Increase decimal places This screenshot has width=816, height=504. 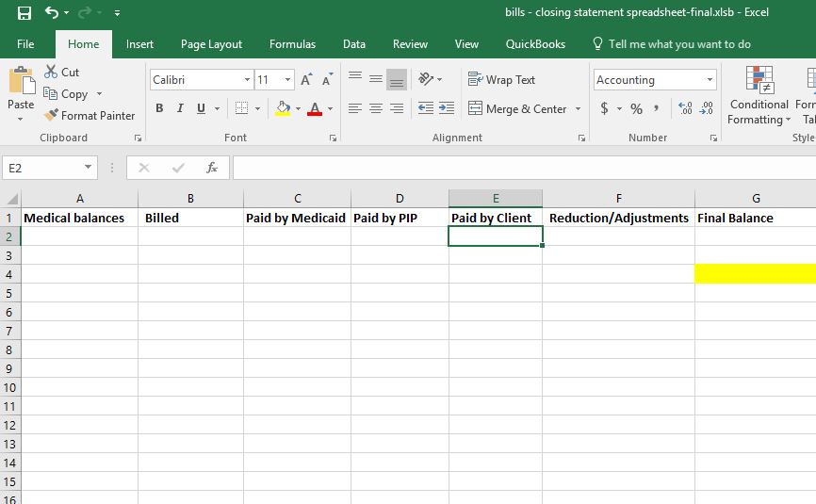click(685, 108)
